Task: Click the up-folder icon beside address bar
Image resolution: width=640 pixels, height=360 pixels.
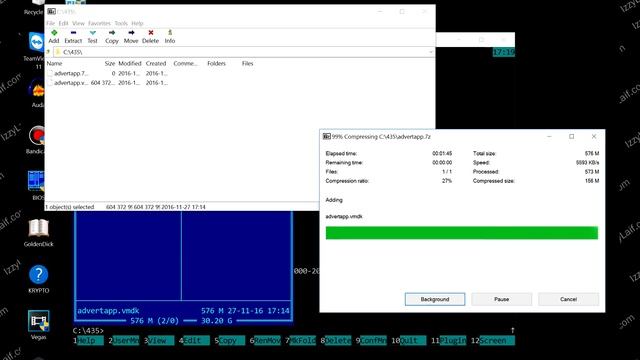Action: 48,52
